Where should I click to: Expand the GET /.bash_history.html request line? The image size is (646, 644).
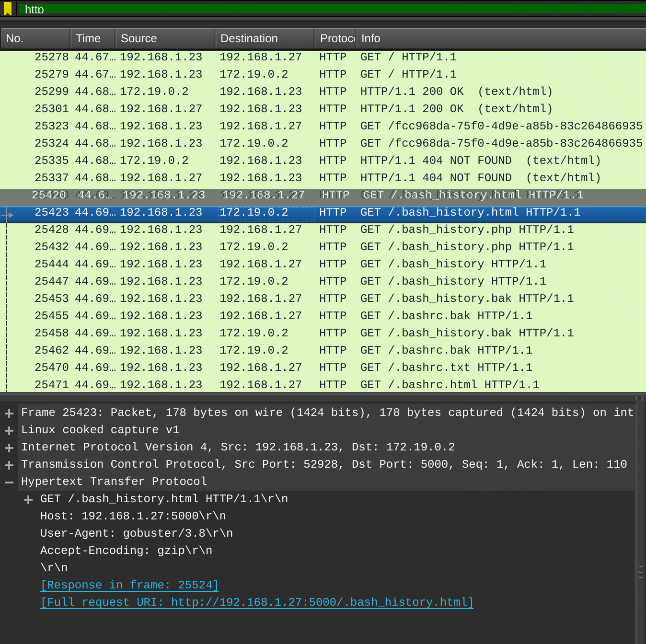[28, 499]
